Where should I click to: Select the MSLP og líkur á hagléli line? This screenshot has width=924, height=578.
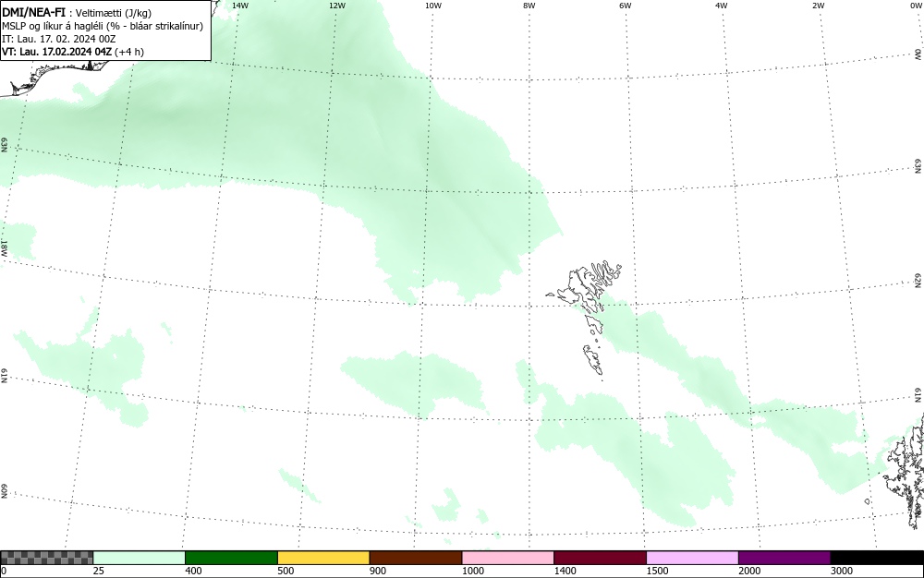click(103, 27)
